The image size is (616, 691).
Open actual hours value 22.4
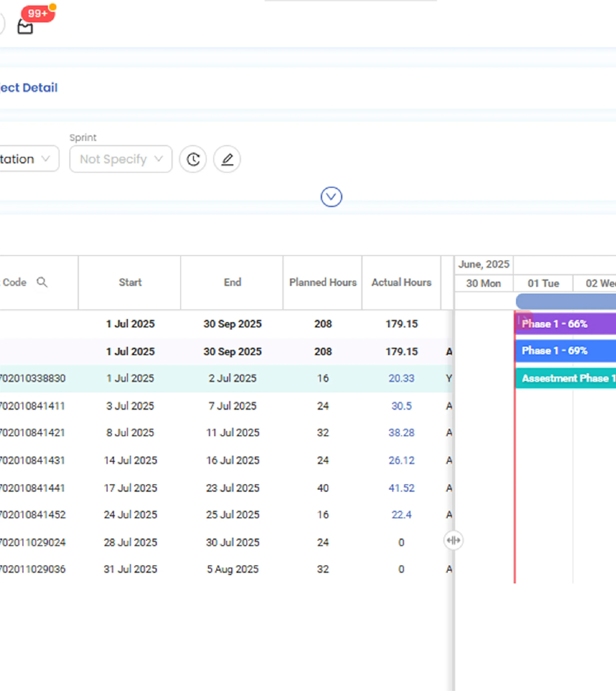click(x=401, y=515)
